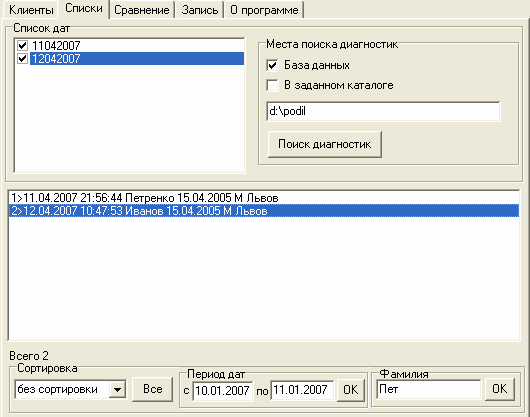Apply the surname filter with OK
This screenshot has height=417, width=530.
[500, 389]
